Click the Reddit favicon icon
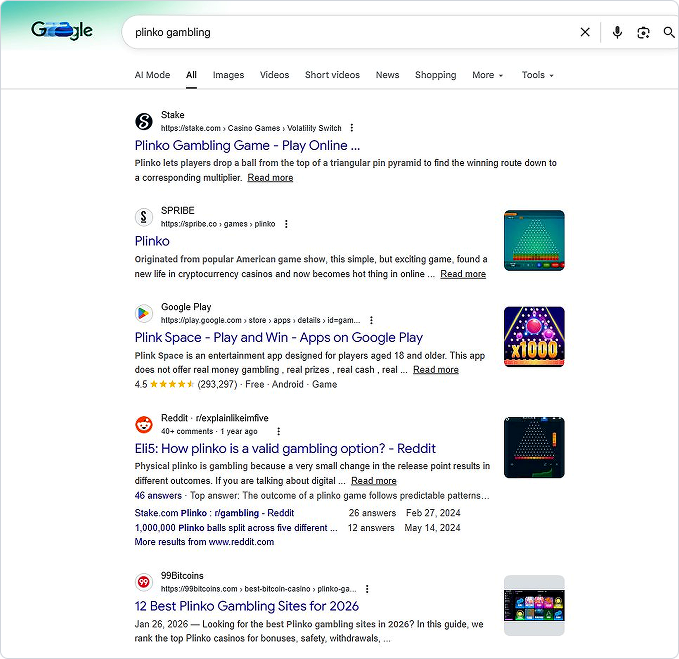Screen dimensions: 679x659 (x=144, y=424)
